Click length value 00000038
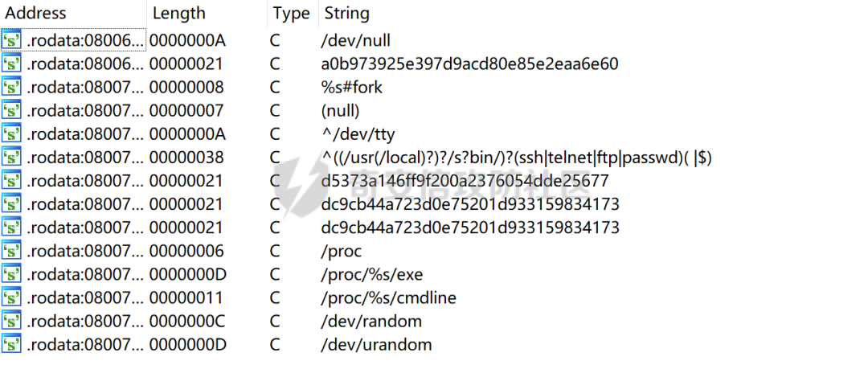 [186, 158]
